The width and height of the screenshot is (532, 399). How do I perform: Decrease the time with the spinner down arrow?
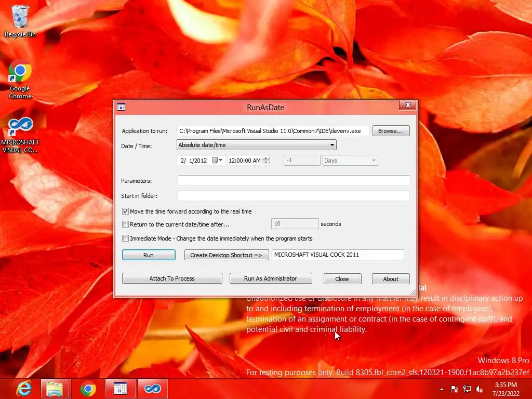click(266, 163)
